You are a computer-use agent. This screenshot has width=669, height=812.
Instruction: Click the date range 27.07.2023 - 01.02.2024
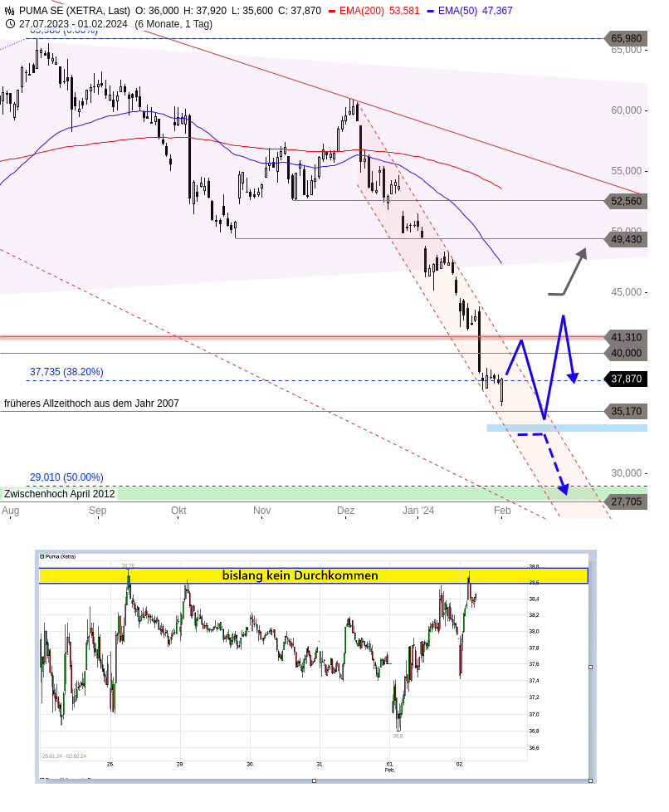coord(73,24)
